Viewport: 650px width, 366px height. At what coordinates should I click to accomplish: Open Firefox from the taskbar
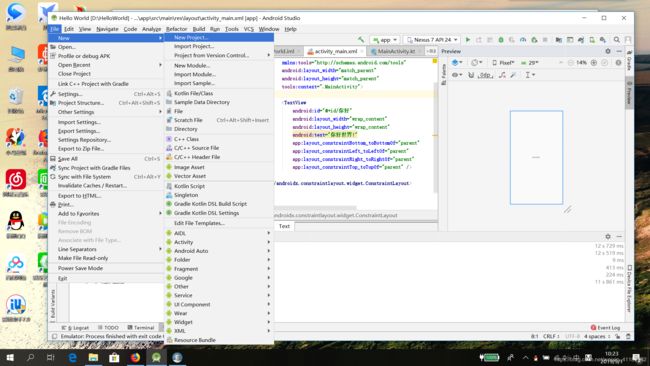point(135,357)
